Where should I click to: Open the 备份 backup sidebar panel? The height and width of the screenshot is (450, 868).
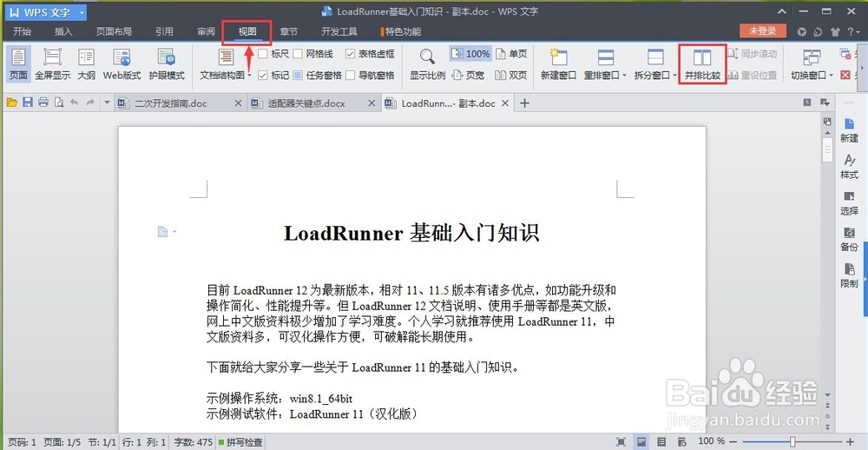849,240
